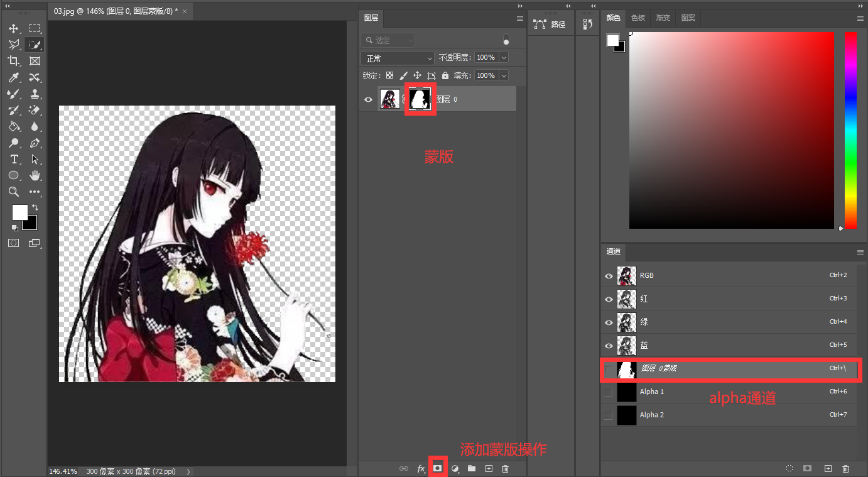Screen dimensions: 868x477
Task: Show the Alpha 1 channel visibility box
Action: click(608, 392)
